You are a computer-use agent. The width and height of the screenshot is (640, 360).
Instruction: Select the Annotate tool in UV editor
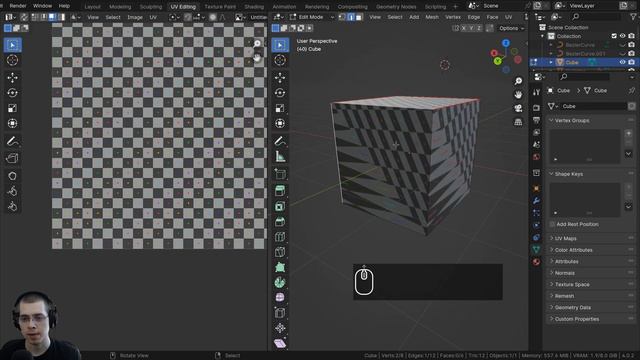click(x=12, y=141)
